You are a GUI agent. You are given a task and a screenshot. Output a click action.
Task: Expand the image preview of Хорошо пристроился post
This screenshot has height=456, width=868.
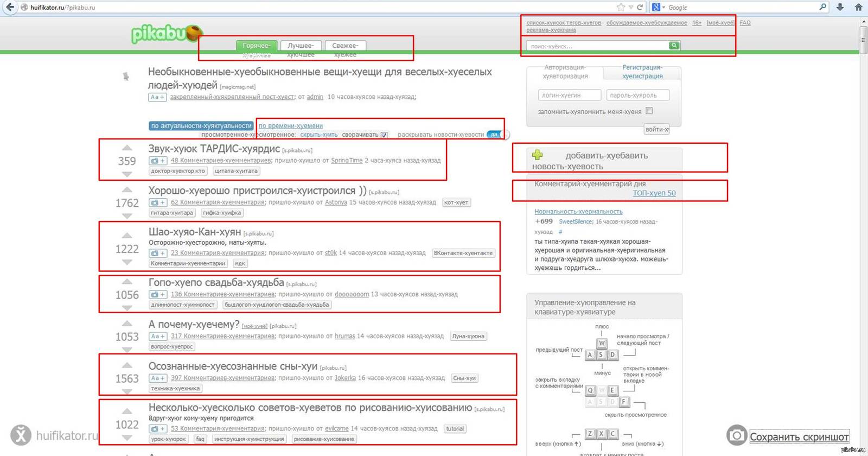[x=158, y=202]
